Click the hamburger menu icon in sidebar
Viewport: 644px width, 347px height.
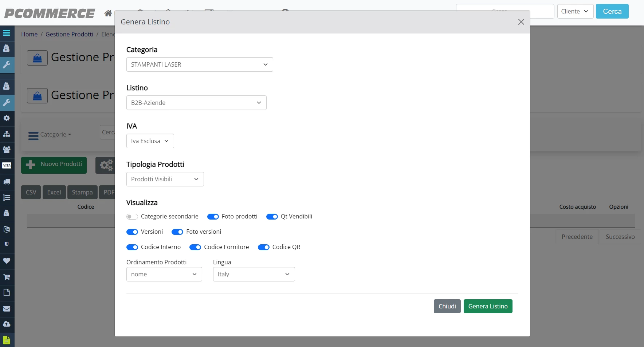[x=7, y=33]
